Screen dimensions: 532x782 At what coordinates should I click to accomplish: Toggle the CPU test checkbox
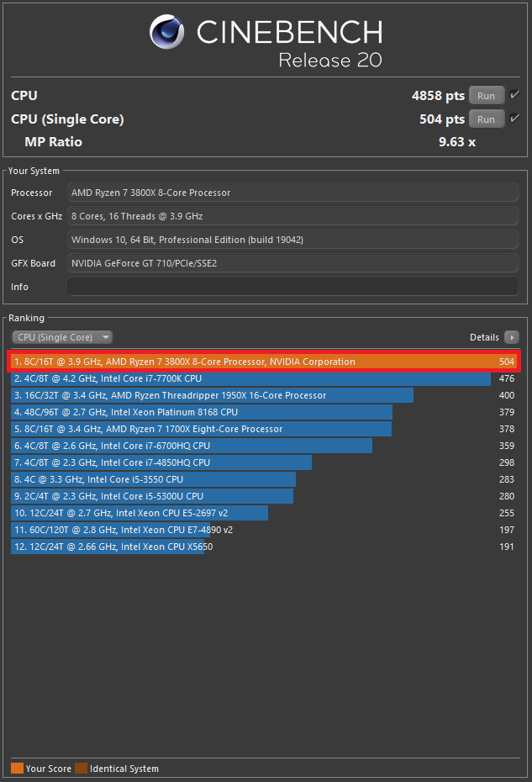[514, 95]
